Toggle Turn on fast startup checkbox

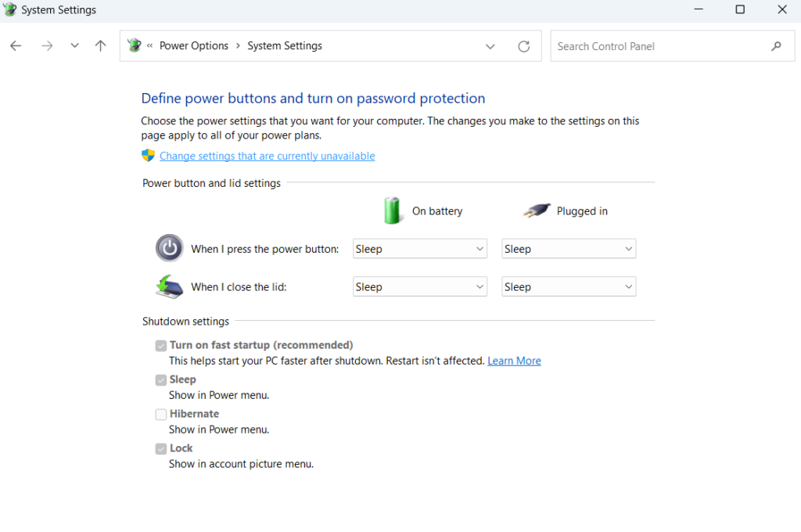(161, 346)
